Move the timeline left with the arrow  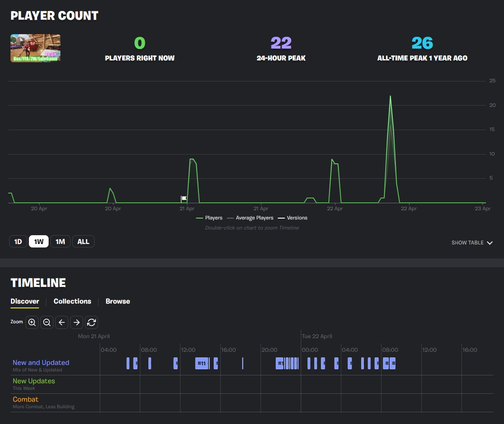point(62,322)
